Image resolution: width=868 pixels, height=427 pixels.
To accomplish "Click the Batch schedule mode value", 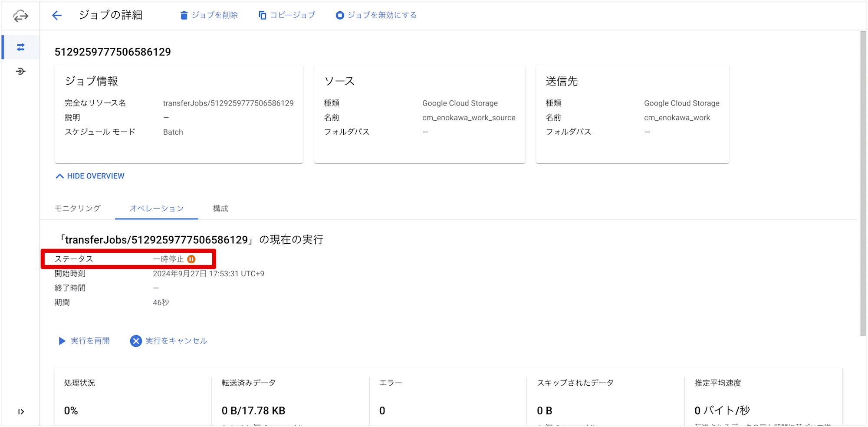I will pyautogui.click(x=173, y=132).
